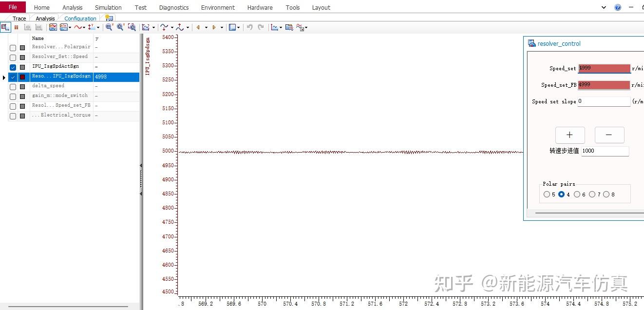
Task: Open the measurement export dropdown arrow
Action: [305, 28]
